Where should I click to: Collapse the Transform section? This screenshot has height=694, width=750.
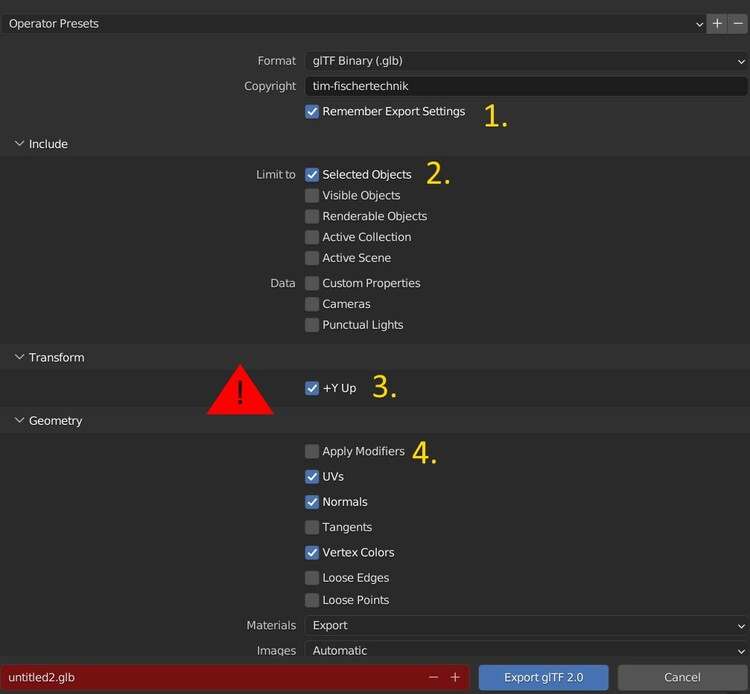pos(20,357)
